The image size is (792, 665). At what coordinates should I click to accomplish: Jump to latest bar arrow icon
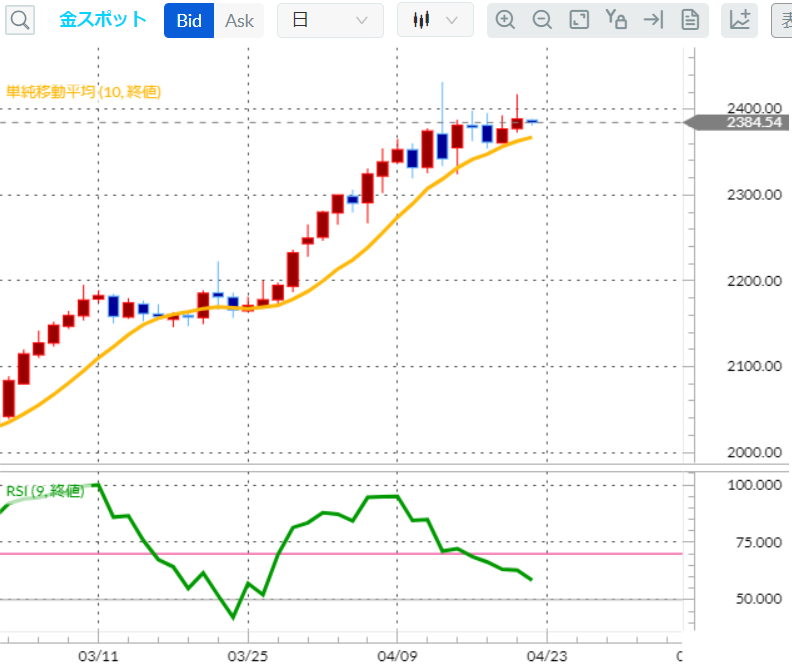653,20
